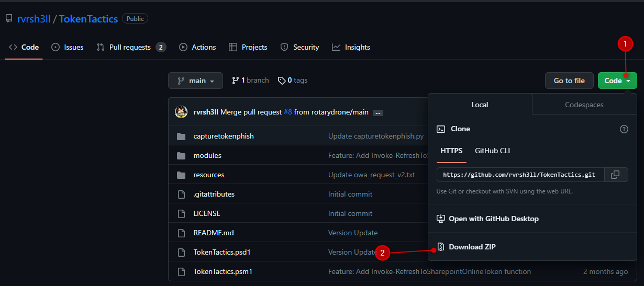Click the file icon for .gitattributes
This screenshot has height=286, width=644.
[x=181, y=194]
